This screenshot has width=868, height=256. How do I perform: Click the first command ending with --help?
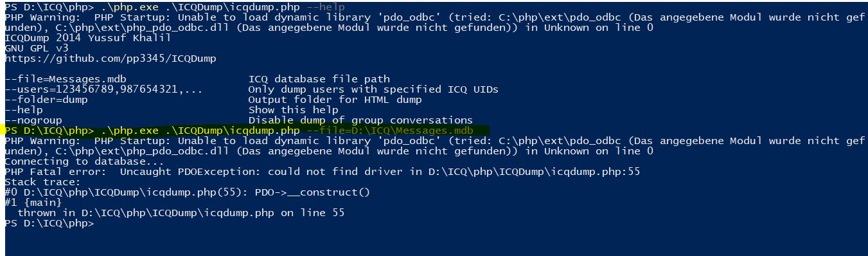click(175, 7)
